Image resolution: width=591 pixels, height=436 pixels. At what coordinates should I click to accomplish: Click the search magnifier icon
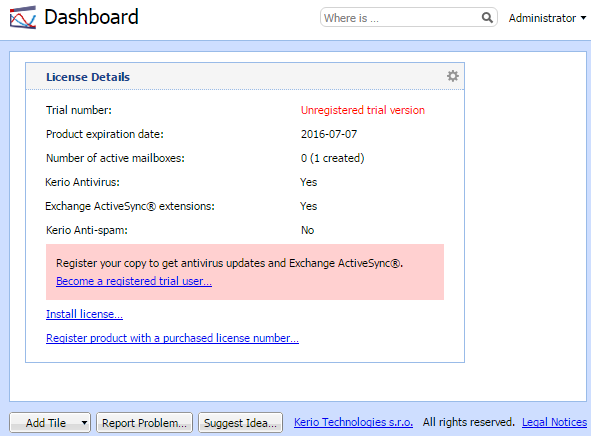(x=487, y=18)
